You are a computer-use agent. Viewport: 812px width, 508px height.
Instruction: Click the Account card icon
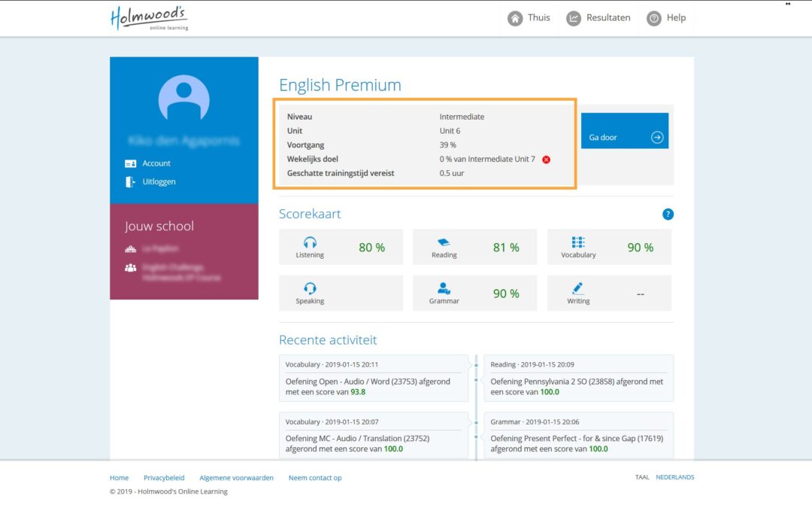click(x=131, y=164)
